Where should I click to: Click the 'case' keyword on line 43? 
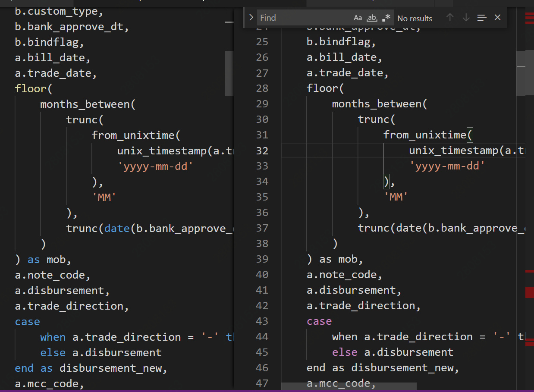tap(319, 321)
